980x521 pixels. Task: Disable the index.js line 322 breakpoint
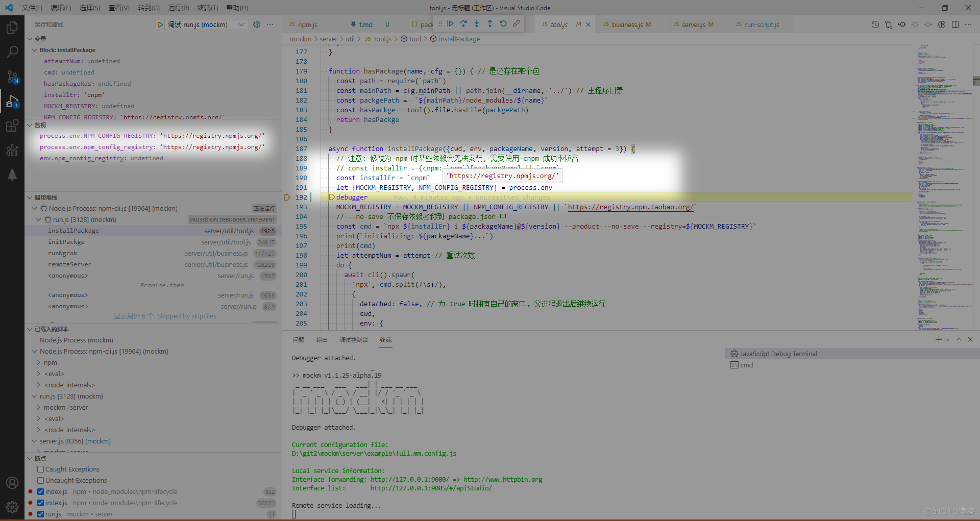coord(40,492)
